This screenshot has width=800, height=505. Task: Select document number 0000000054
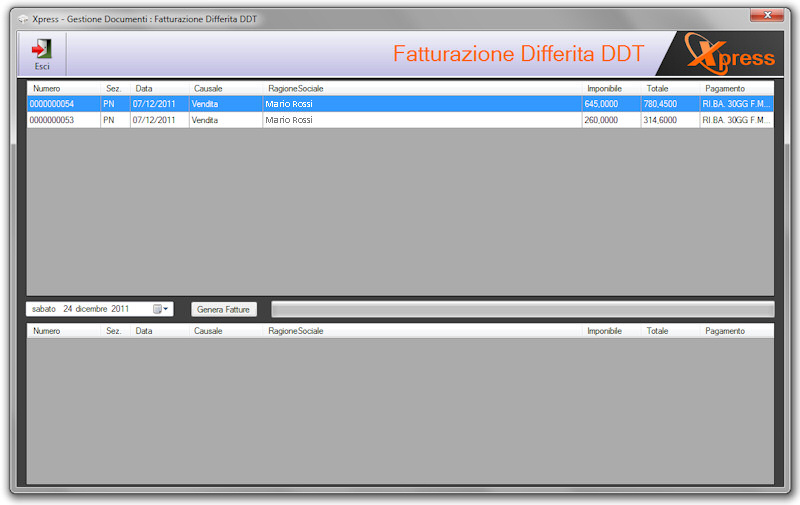63,104
